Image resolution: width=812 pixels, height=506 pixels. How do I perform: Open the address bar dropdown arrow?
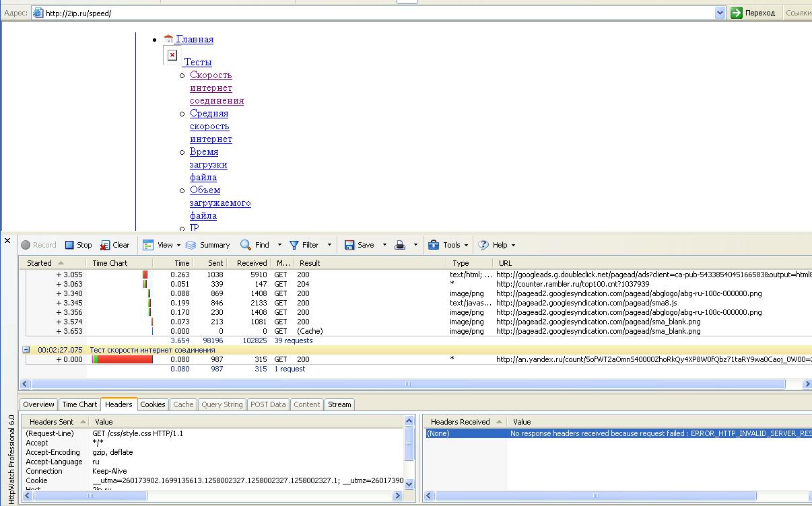[x=720, y=13]
